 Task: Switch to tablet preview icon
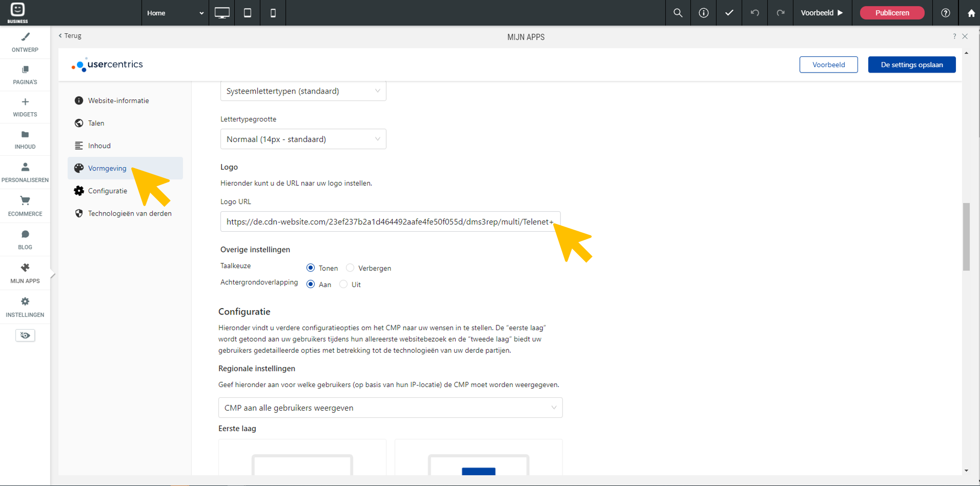click(247, 13)
